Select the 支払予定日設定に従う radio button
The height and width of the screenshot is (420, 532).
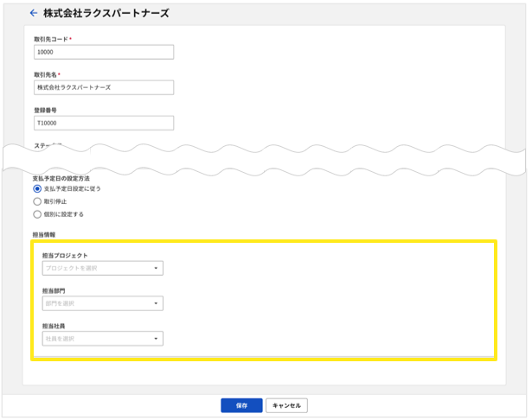point(36,188)
